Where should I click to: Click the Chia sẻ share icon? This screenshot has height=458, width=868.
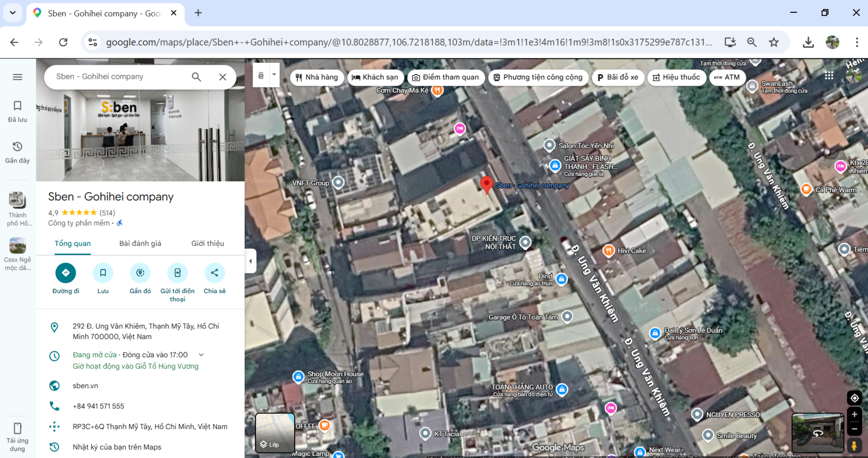point(214,273)
